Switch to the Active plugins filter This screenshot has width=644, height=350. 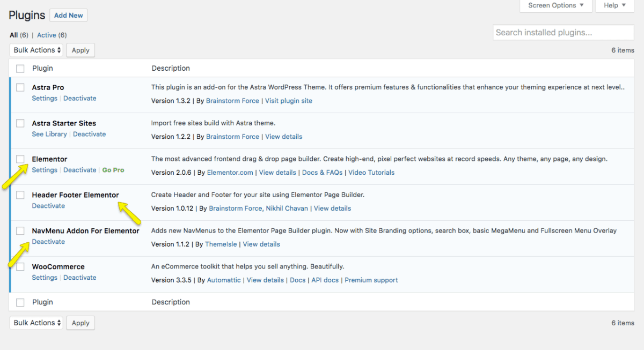tap(47, 35)
